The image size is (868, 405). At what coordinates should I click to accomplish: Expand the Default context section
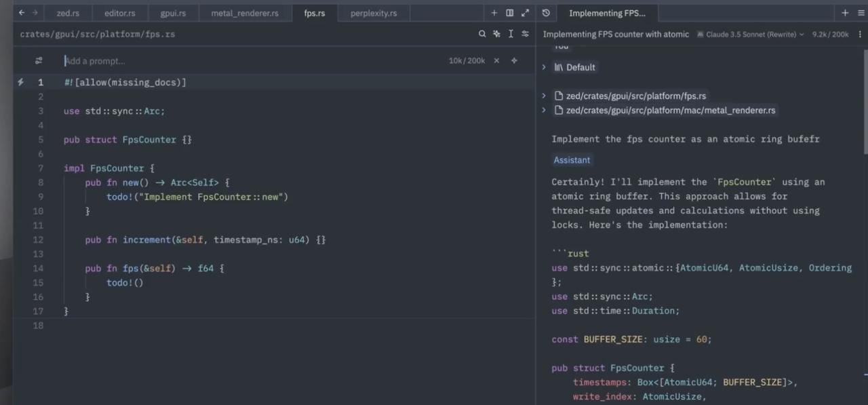point(544,67)
